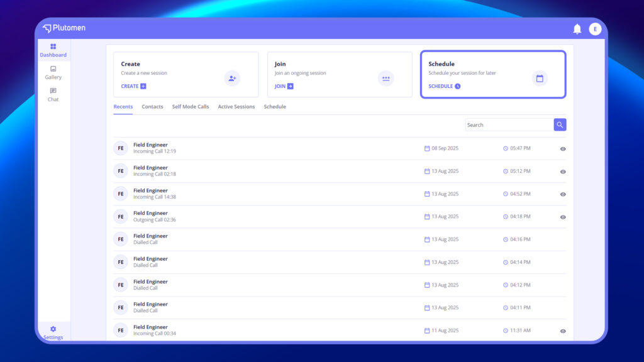Switch to the Self Mode Calls tab
Image resolution: width=644 pixels, height=362 pixels.
pyautogui.click(x=191, y=107)
